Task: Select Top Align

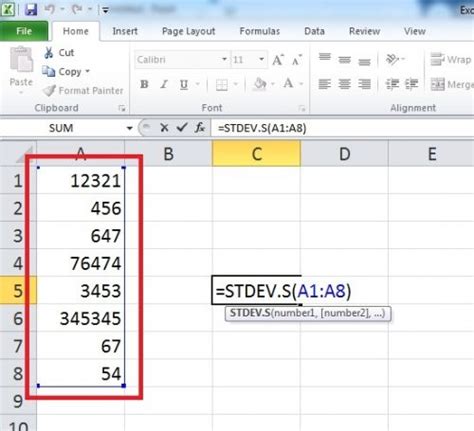Action: 325,57
